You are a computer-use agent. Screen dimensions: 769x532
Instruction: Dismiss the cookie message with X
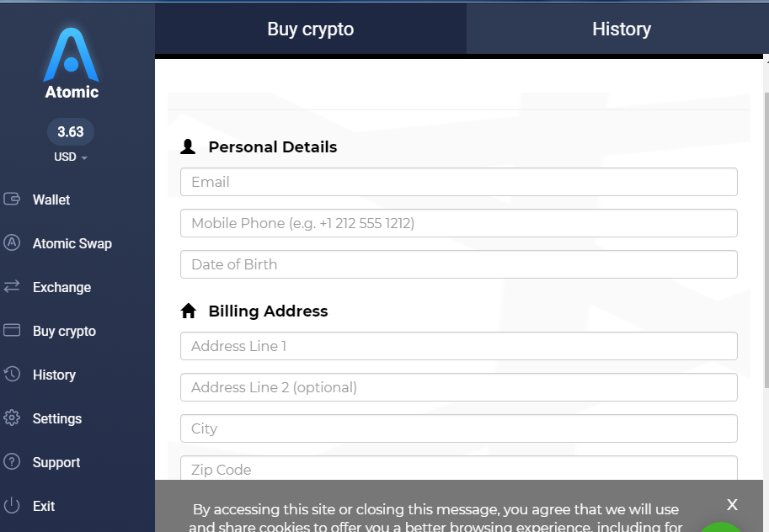pyautogui.click(x=732, y=504)
